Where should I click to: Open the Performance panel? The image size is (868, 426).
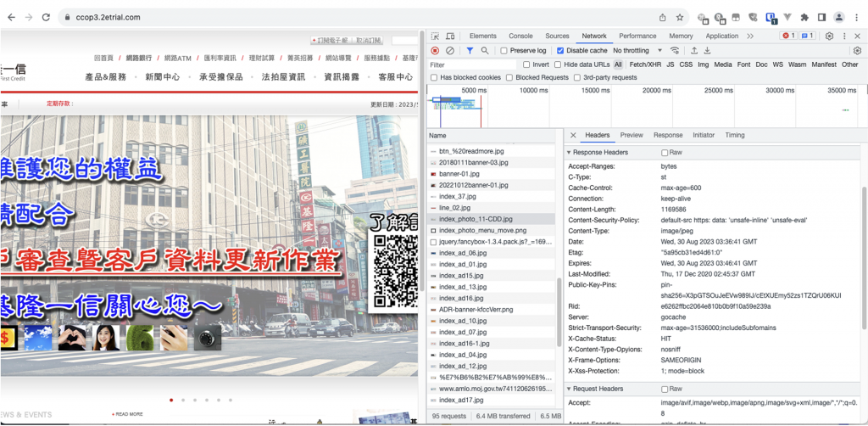(x=637, y=36)
